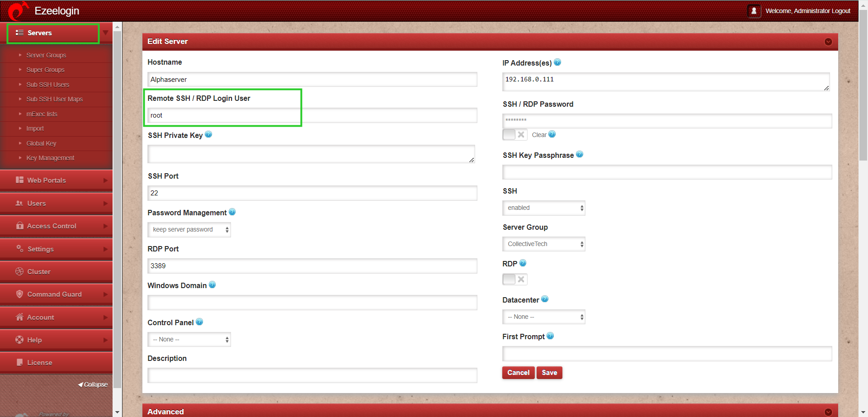Click the RDP Port field
The width and height of the screenshot is (868, 417).
click(x=312, y=266)
